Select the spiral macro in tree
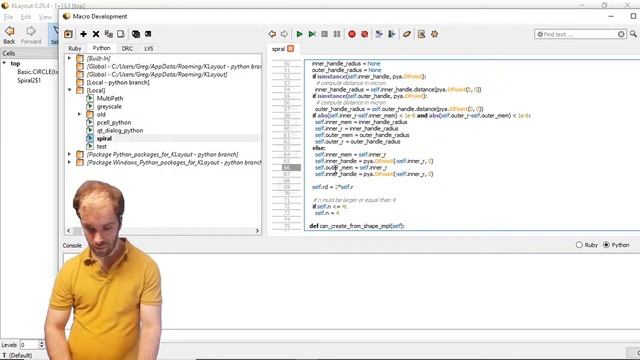This screenshot has height=360, width=640. point(104,138)
